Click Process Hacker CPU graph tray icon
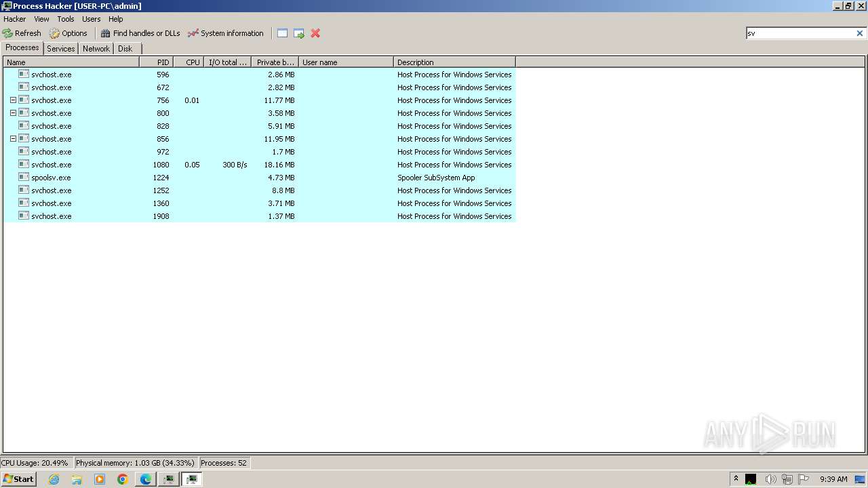The image size is (868, 488). point(751,479)
